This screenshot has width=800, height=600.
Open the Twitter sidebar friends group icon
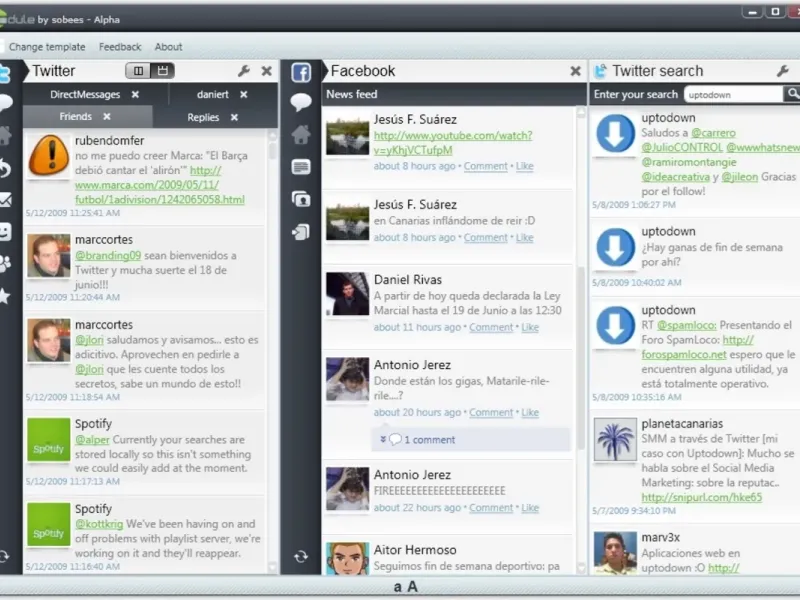(5, 264)
